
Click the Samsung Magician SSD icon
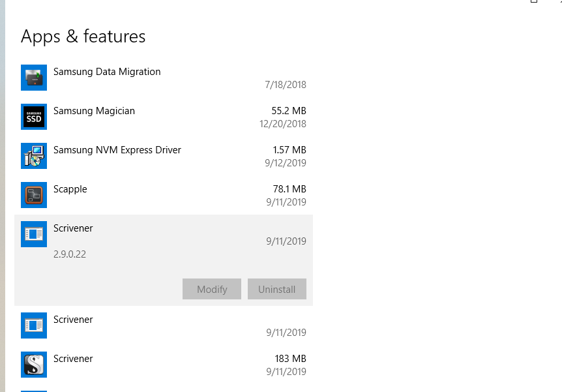point(33,117)
